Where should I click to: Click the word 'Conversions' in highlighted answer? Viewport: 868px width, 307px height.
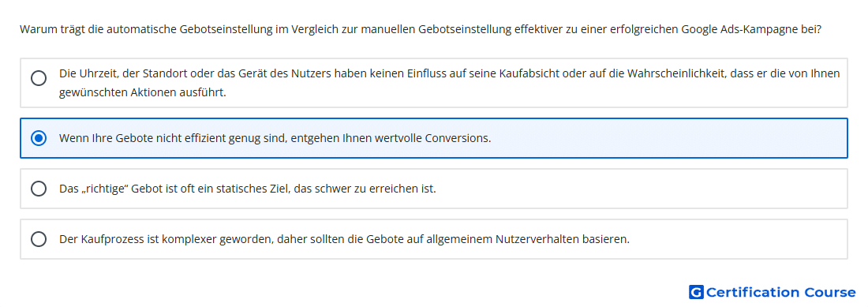click(457, 138)
